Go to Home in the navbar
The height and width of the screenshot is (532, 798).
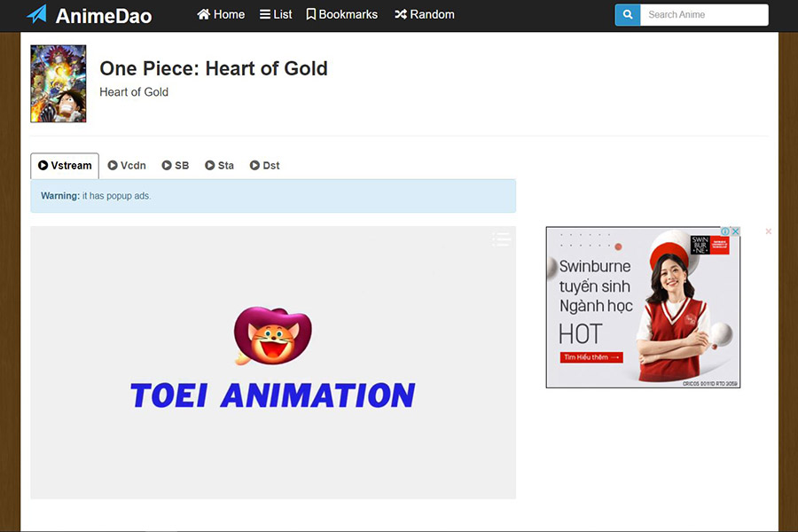221,14
